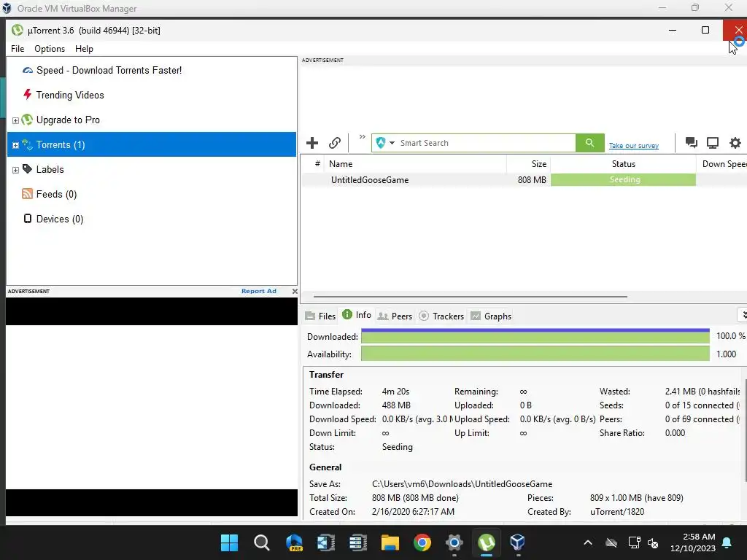Open the Help menu
This screenshot has width=747, height=560.
click(84, 49)
